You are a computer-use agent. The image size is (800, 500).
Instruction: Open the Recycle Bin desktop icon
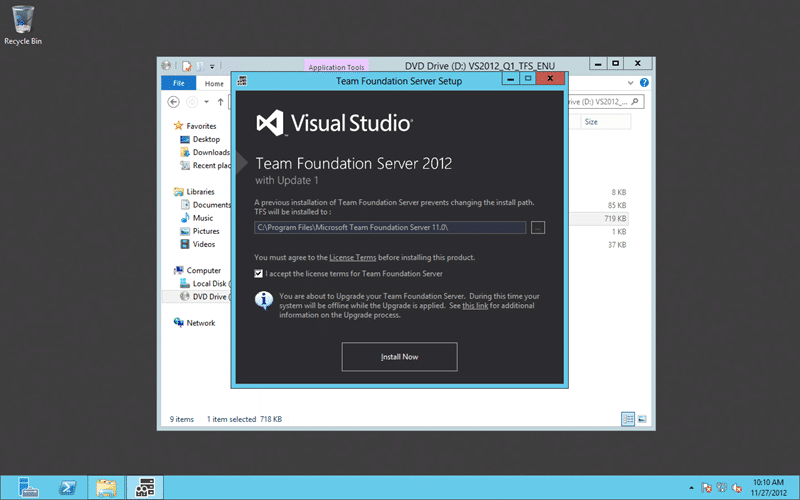click(x=22, y=24)
